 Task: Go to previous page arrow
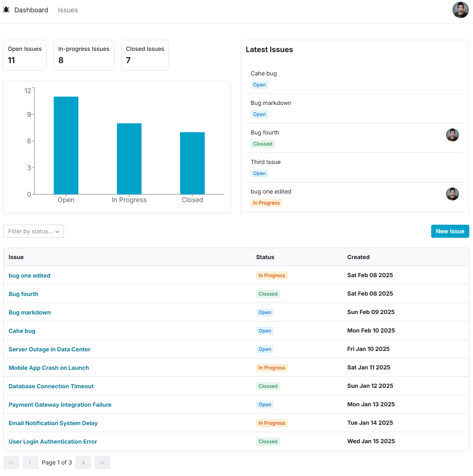[x=30, y=462]
